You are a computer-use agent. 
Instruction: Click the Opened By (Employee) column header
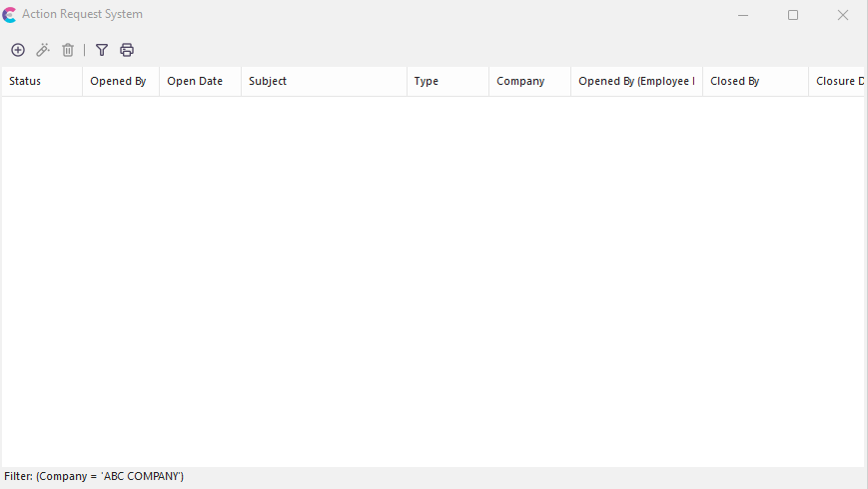(x=636, y=82)
